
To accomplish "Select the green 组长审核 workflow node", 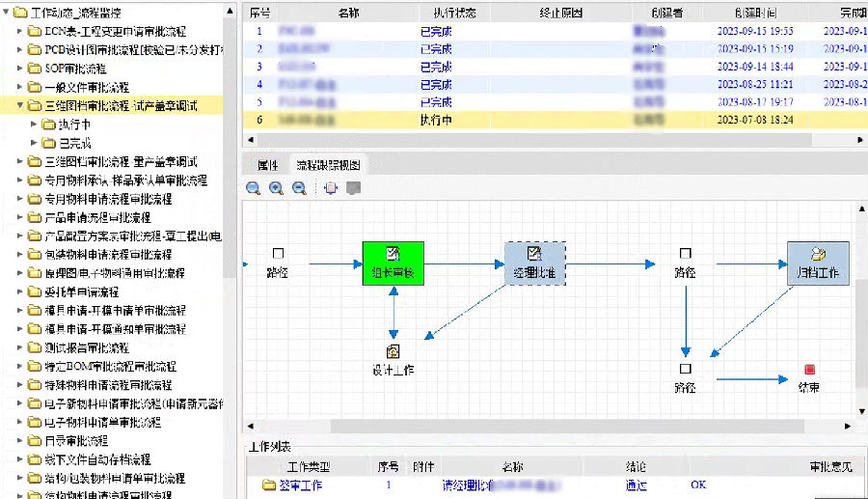I will (393, 263).
